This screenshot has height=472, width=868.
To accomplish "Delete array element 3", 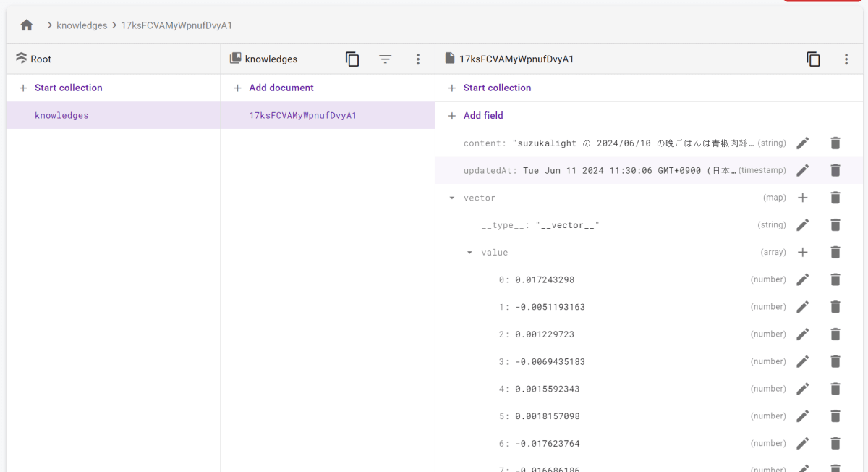I will pyautogui.click(x=835, y=361).
